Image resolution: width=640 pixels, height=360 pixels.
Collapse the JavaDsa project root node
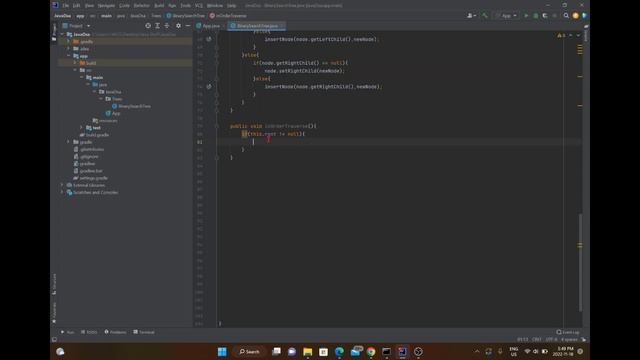click(x=62, y=34)
